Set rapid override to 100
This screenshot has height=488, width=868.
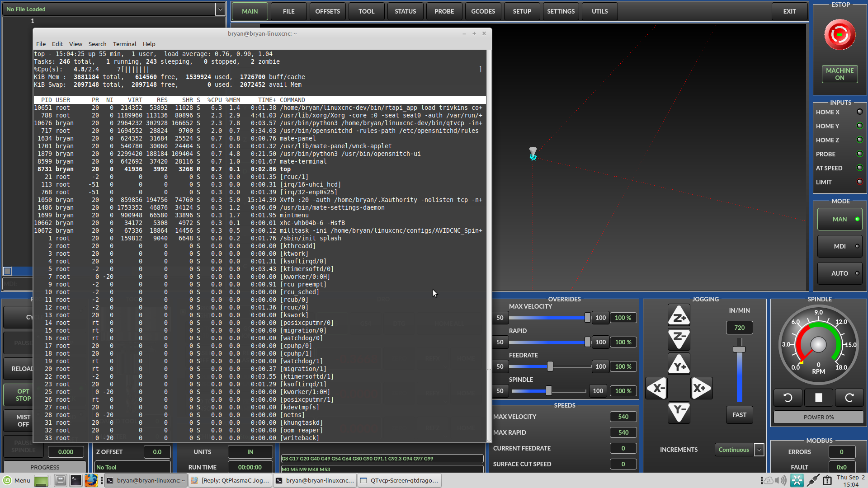600,342
